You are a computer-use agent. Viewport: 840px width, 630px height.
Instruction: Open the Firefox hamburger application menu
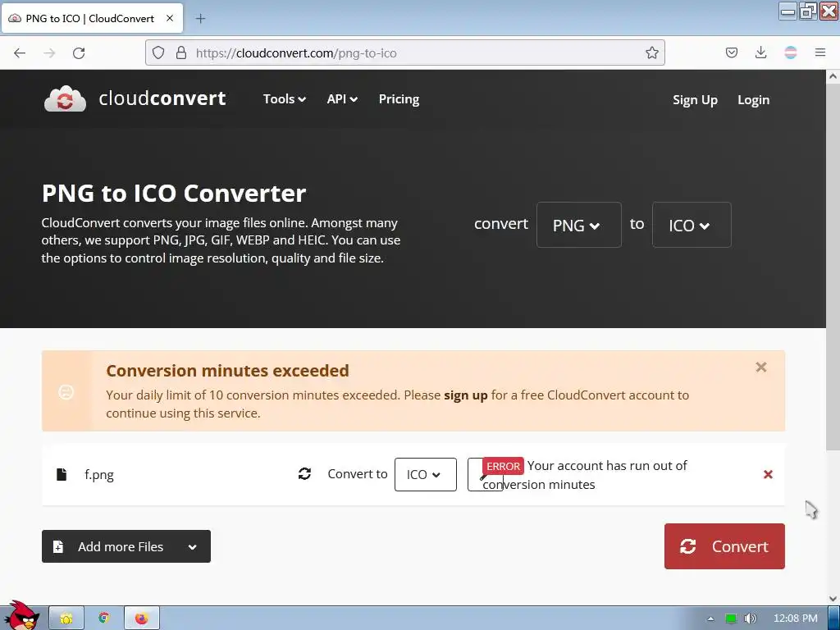[x=819, y=52]
